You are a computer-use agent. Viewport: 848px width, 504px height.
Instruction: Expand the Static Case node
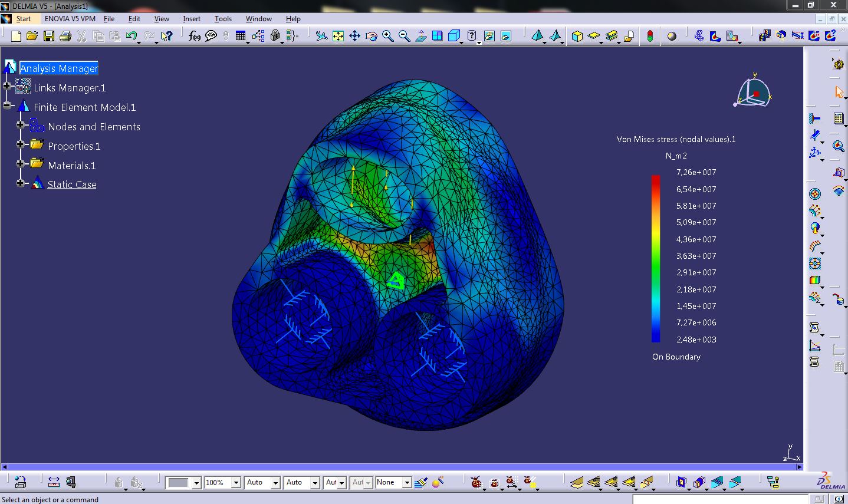pyautogui.click(x=21, y=183)
